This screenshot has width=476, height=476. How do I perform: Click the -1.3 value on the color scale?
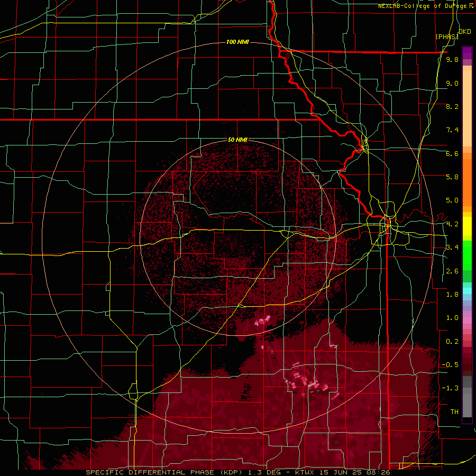[450, 388]
